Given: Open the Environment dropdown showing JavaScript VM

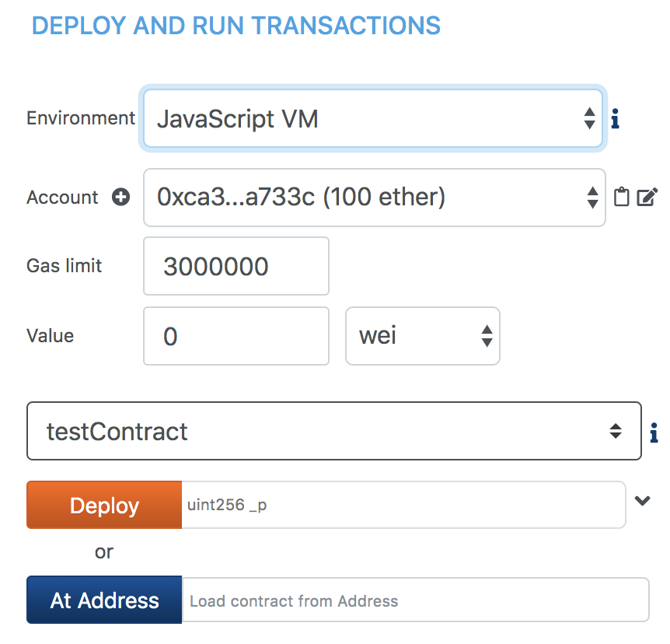Looking at the screenshot, I should (373, 119).
